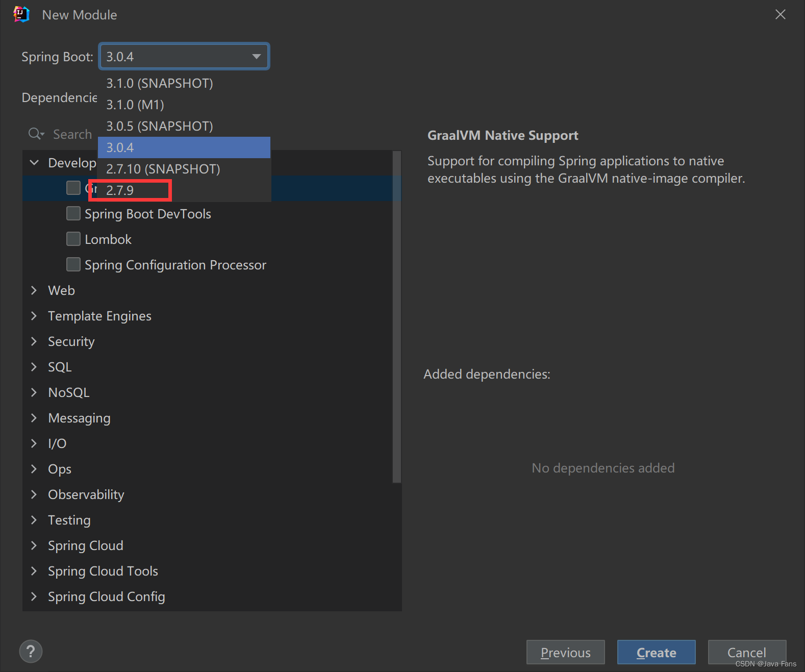The image size is (805, 672).
Task: Click the help question mark button
Action: 31,651
